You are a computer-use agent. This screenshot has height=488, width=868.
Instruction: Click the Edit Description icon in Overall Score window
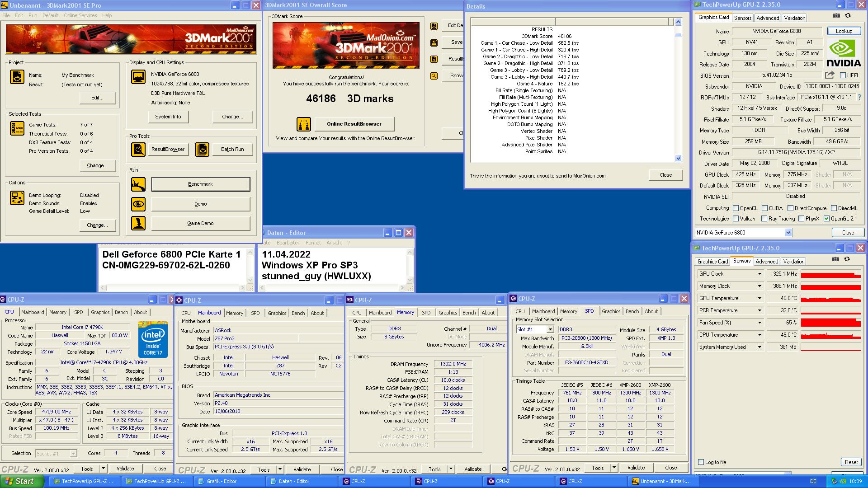click(x=434, y=26)
